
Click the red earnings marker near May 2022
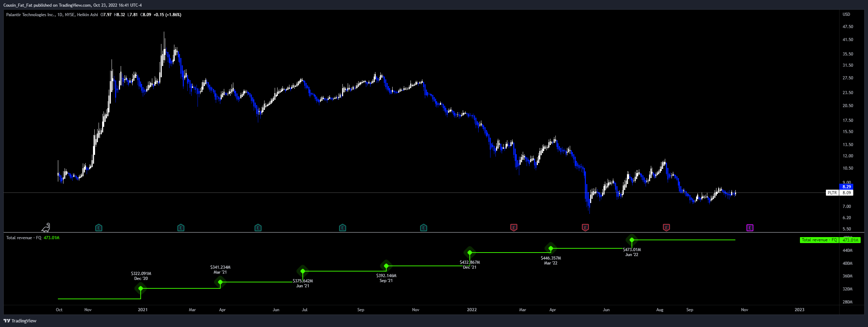pyautogui.click(x=585, y=228)
